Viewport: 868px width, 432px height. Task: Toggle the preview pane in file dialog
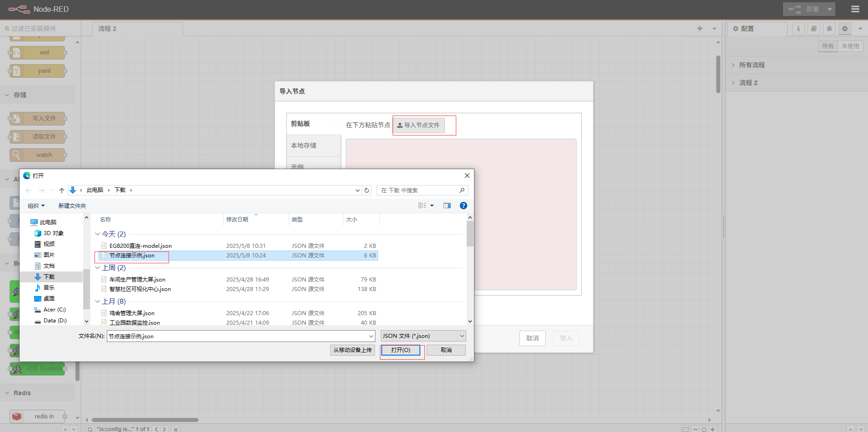pyautogui.click(x=447, y=206)
